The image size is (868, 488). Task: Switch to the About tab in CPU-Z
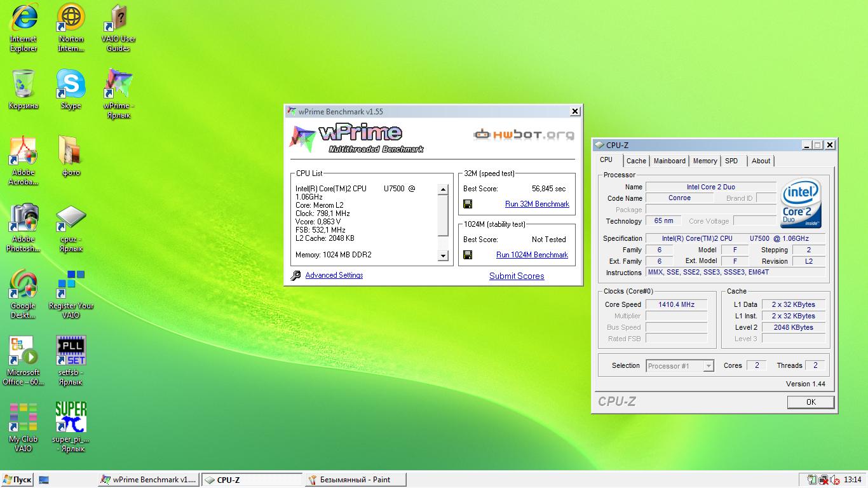[761, 161]
